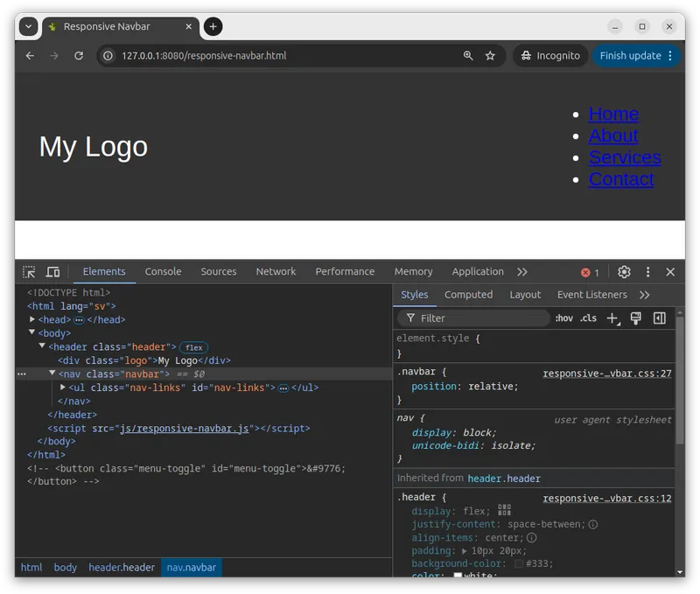700x594 pixels.
Task: Expand the padding shorthand property triangle
Action: (x=464, y=551)
